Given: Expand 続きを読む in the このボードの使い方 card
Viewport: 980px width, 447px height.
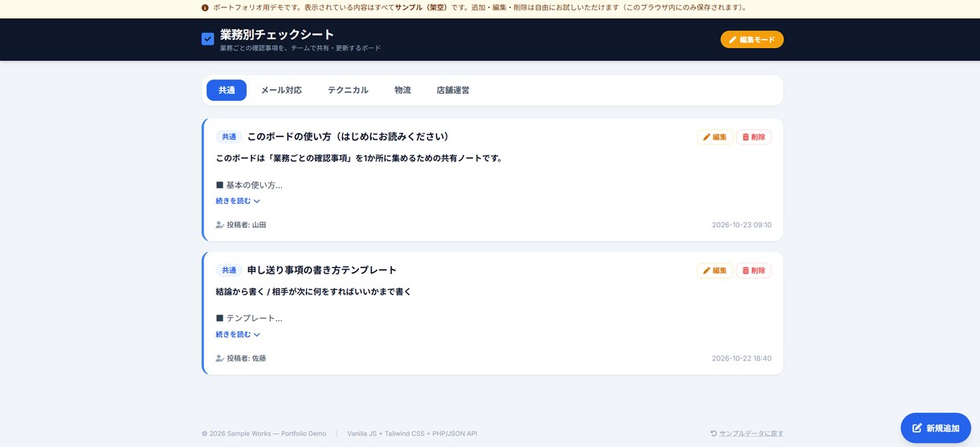Looking at the screenshot, I should pyautogui.click(x=238, y=201).
